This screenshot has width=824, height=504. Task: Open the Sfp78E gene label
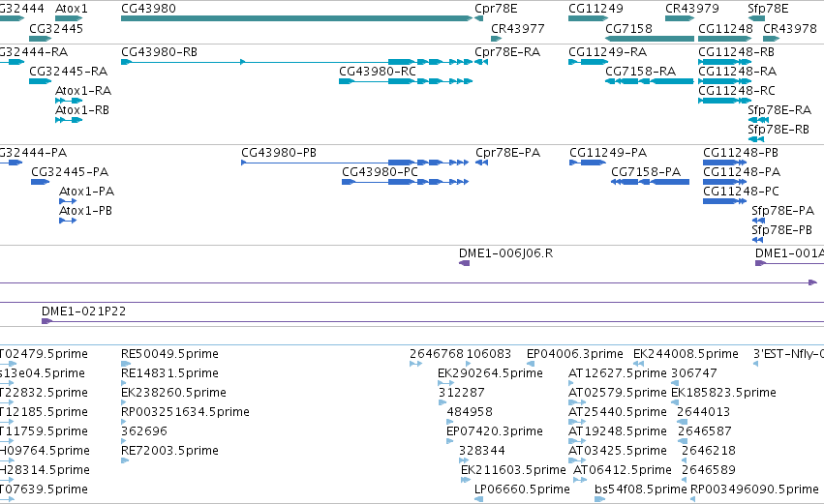tap(768, 9)
